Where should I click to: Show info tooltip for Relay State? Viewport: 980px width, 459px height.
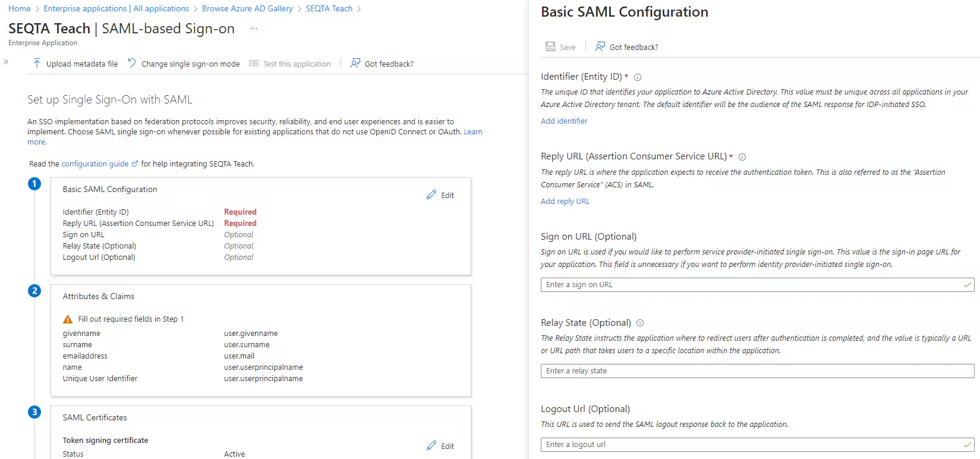pos(640,323)
